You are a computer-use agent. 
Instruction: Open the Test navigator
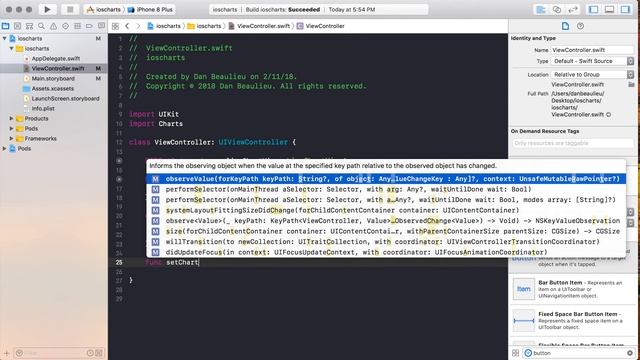tap(65, 26)
